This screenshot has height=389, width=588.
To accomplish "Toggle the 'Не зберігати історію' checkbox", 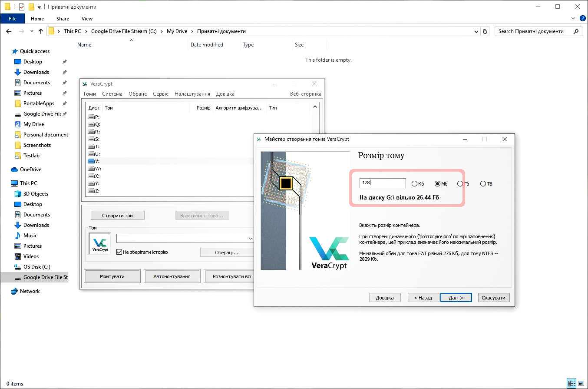I will [x=119, y=252].
